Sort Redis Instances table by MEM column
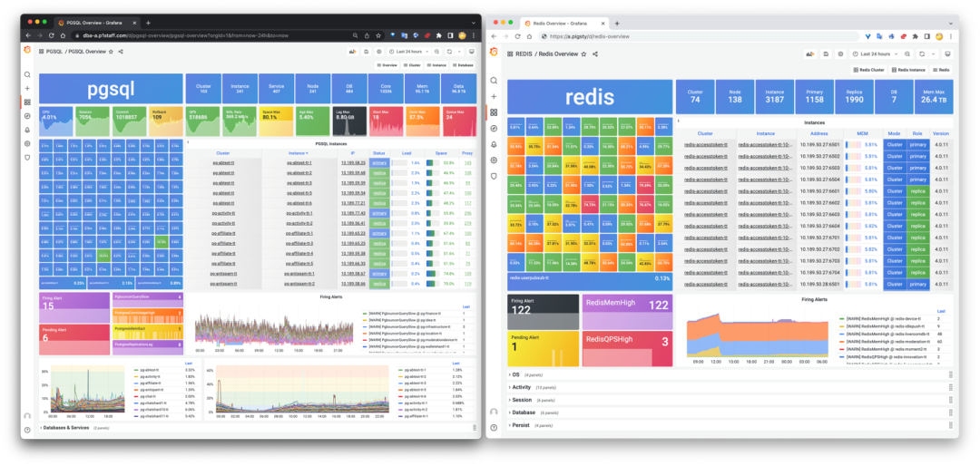 coord(862,133)
